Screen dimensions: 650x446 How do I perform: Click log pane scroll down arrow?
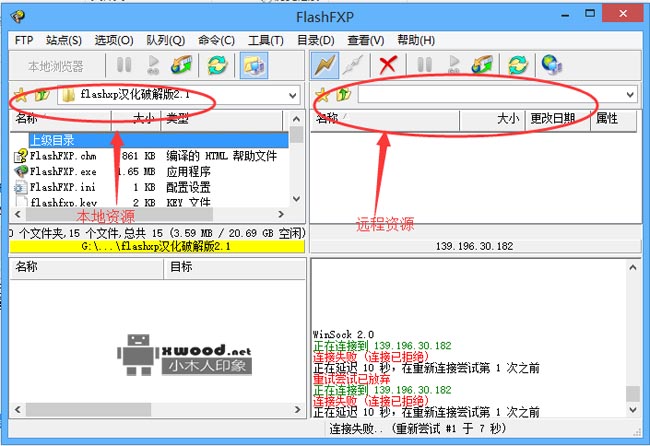(x=633, y=410)
